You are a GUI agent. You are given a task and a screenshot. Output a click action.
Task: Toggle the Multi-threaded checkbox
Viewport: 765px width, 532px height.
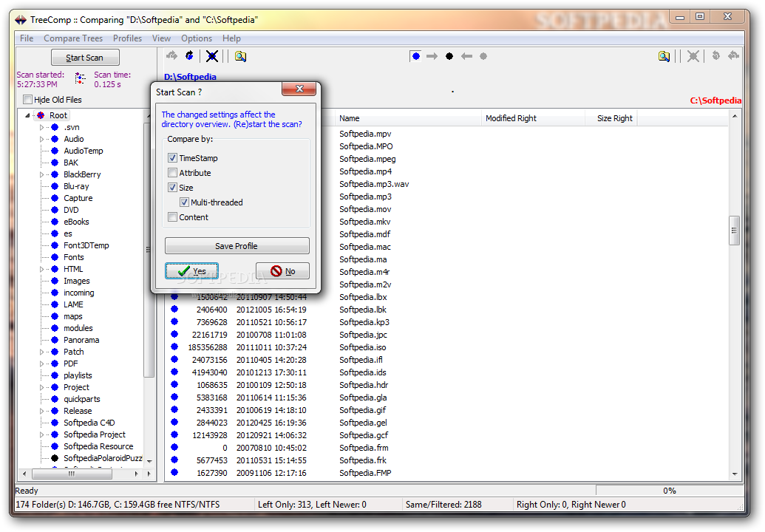184,202
